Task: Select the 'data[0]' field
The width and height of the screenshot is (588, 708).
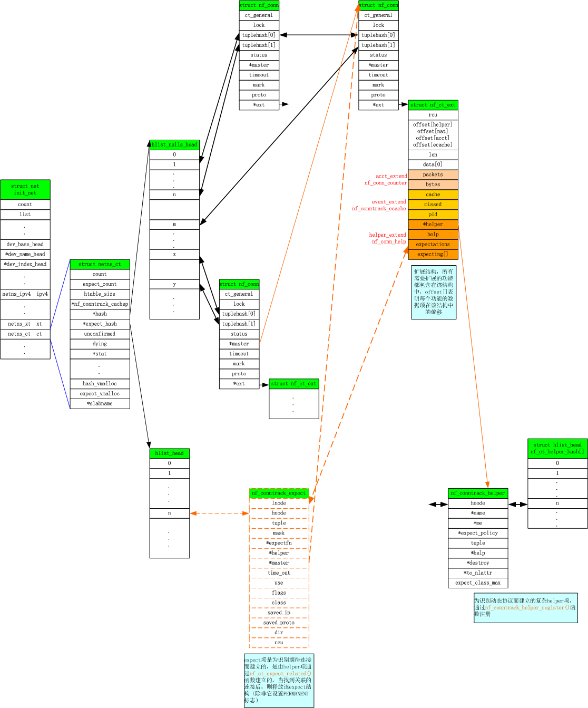Action: click(433, 165)
